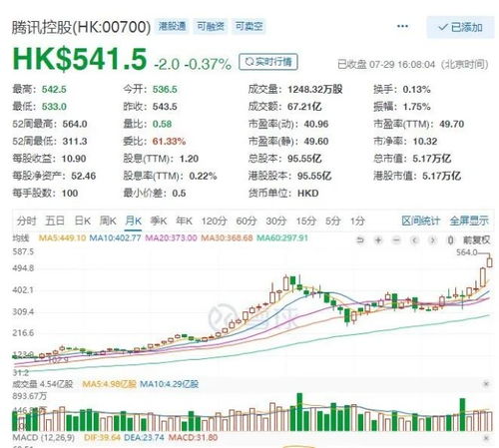The image size is (499, 448).
Task: Switch to the 120分 chart tab
Action: click(214, 221)
